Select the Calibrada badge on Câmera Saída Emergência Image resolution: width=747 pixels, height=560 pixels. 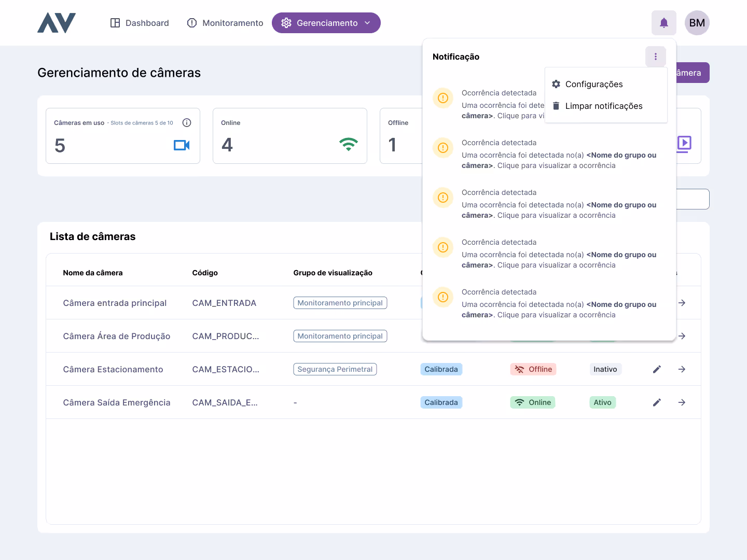(x=441, y=402)
